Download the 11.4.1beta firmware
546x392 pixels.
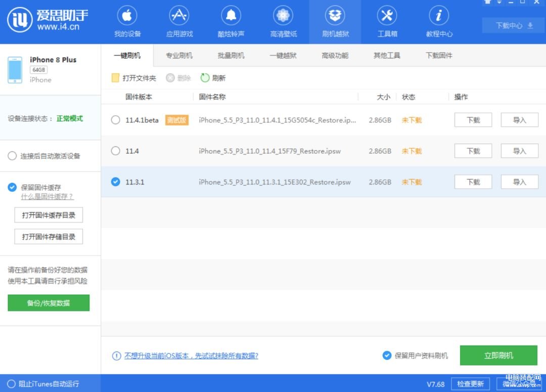[x=473, y=120]
